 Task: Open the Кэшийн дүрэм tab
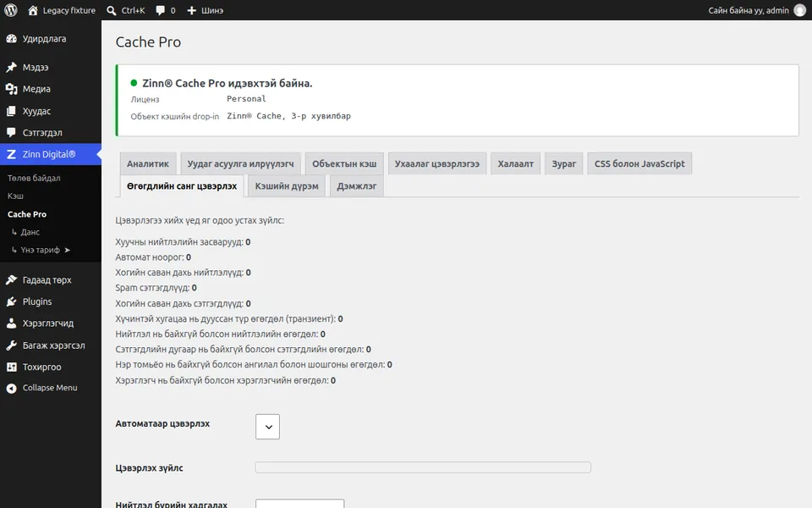coord(287,186)
